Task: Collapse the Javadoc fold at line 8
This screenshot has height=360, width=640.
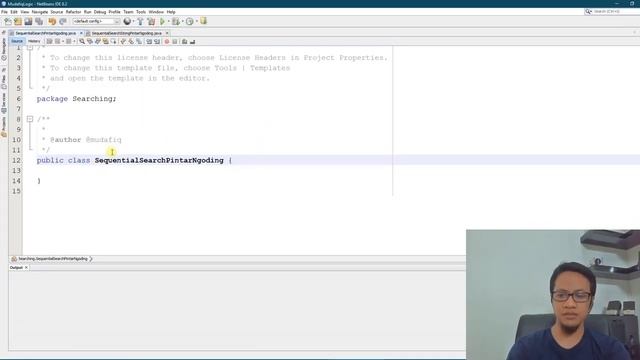Action: 30,119
